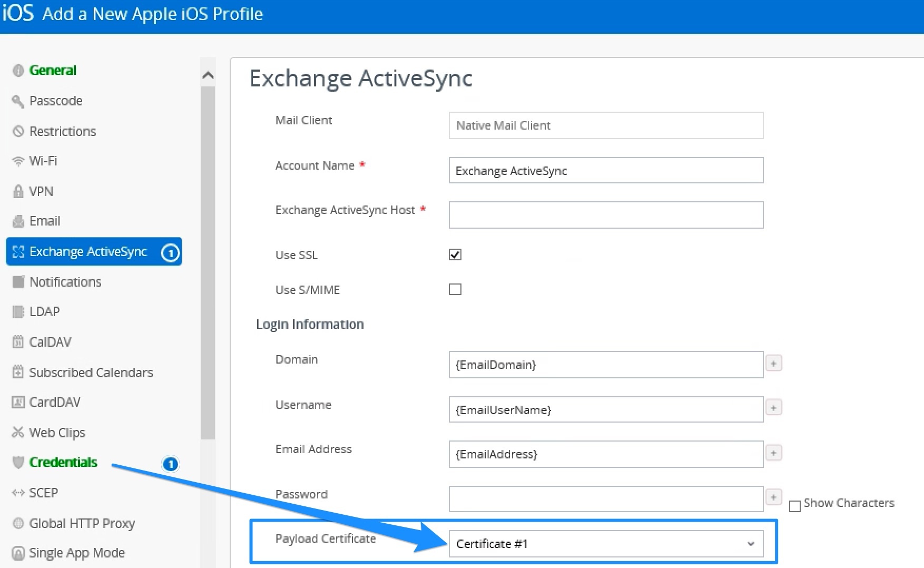Screen dimensions: 924x568
Task: Click sidebar scroll up arrow
Action: [208, 75]
